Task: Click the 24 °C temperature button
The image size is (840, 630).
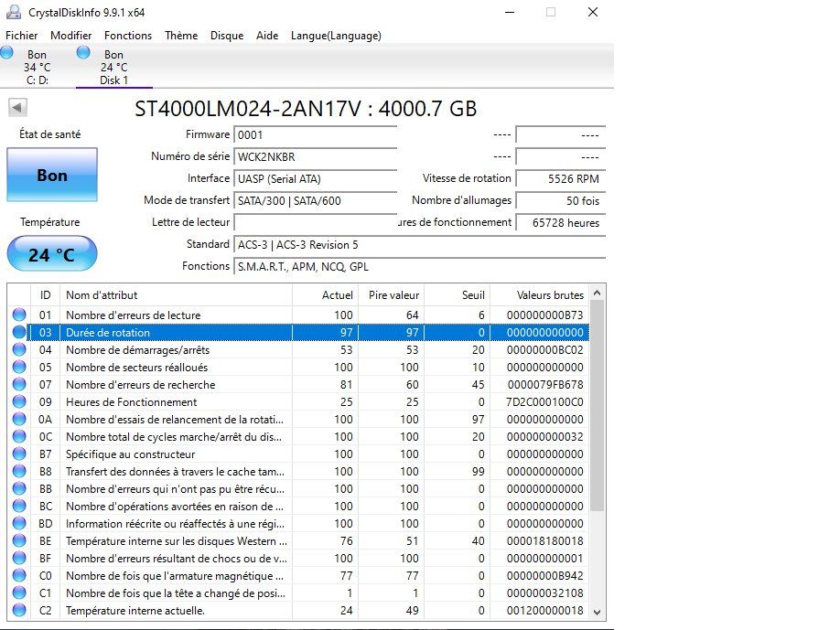Action: coord(52,253)
